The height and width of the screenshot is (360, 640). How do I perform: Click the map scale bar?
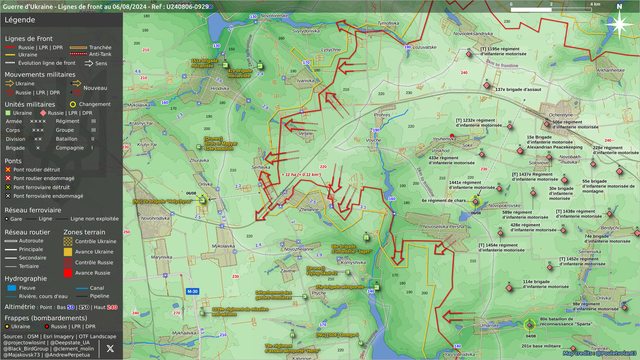tap(551, 9)
